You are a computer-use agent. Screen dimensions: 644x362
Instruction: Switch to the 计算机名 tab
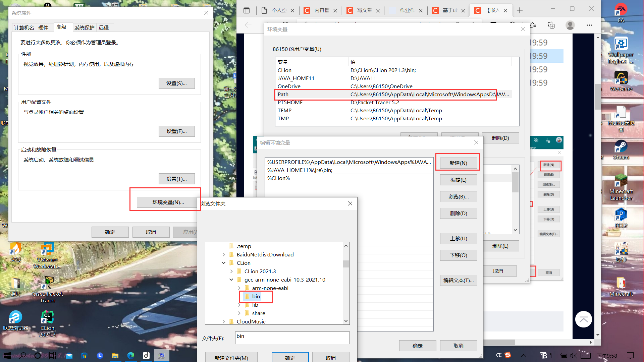(24, 27)
